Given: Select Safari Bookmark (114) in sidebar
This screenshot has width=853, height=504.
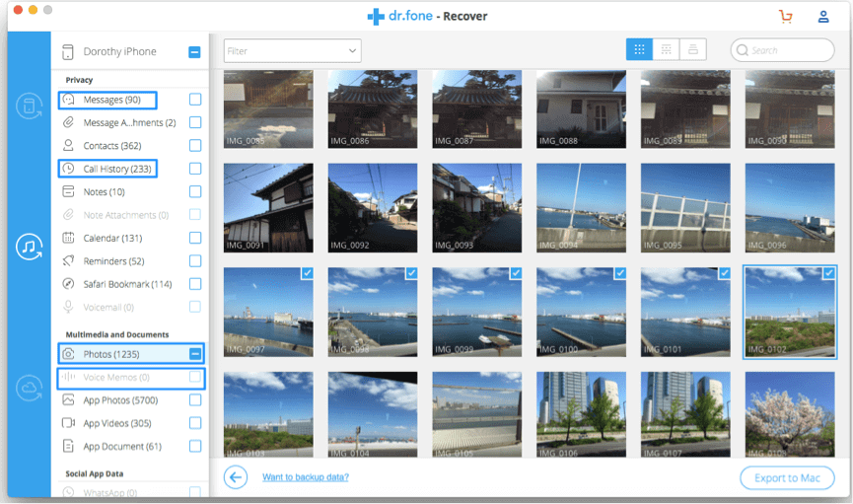Looking at the screenshot, I should click(x=127, y=284).
